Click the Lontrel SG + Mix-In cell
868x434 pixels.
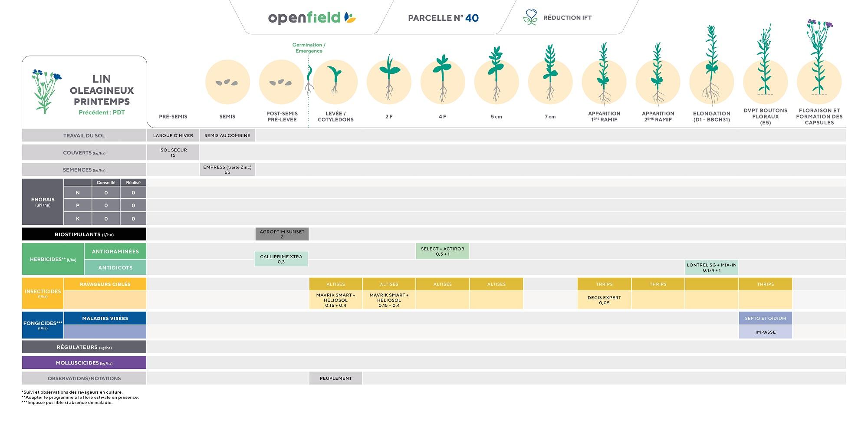point(711,267)
